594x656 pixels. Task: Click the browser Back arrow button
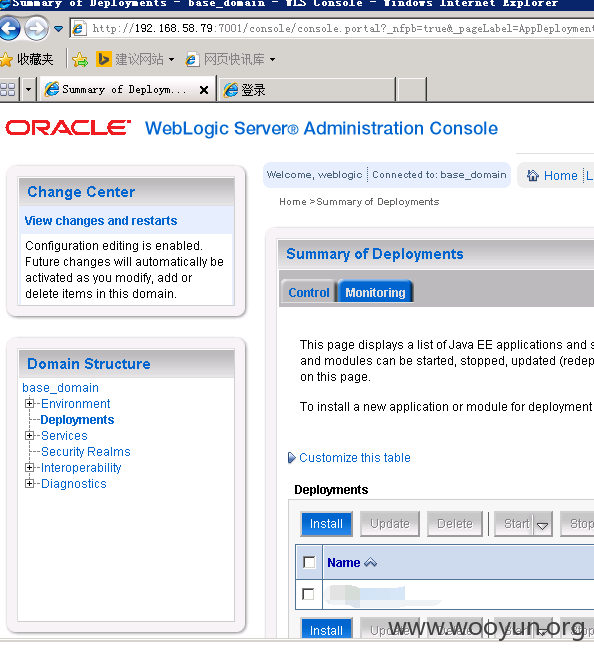pyautogui.click(x=10, y=28)
